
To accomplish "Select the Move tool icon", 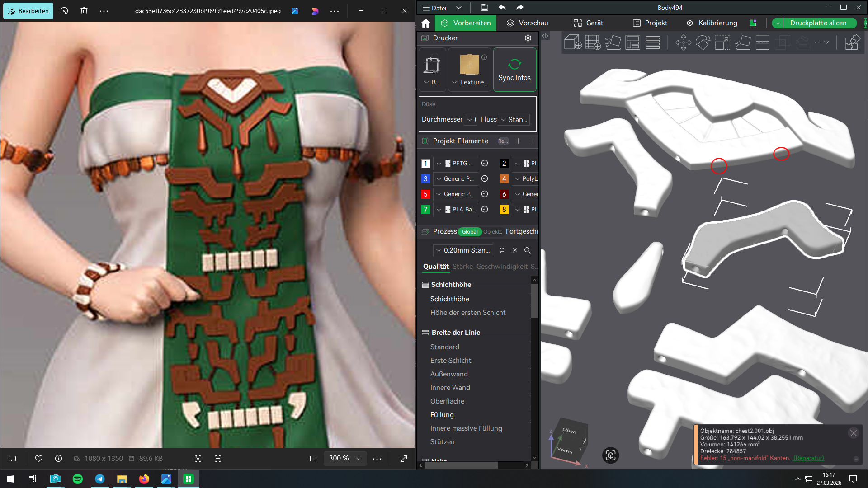I will click(683, 42).
